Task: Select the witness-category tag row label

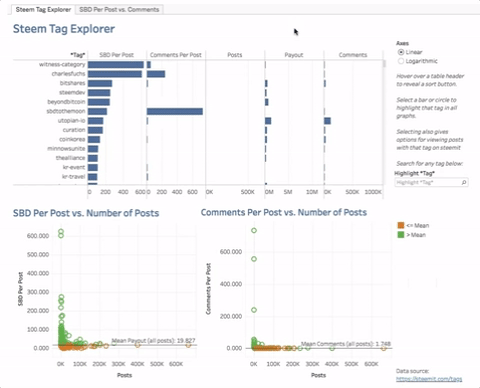Action: click(62, 64)
